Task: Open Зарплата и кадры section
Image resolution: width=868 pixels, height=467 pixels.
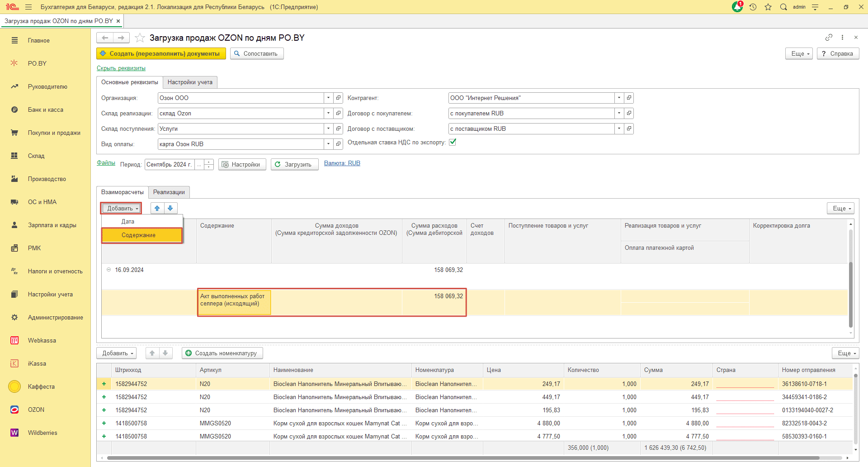Action: [52, 225]
